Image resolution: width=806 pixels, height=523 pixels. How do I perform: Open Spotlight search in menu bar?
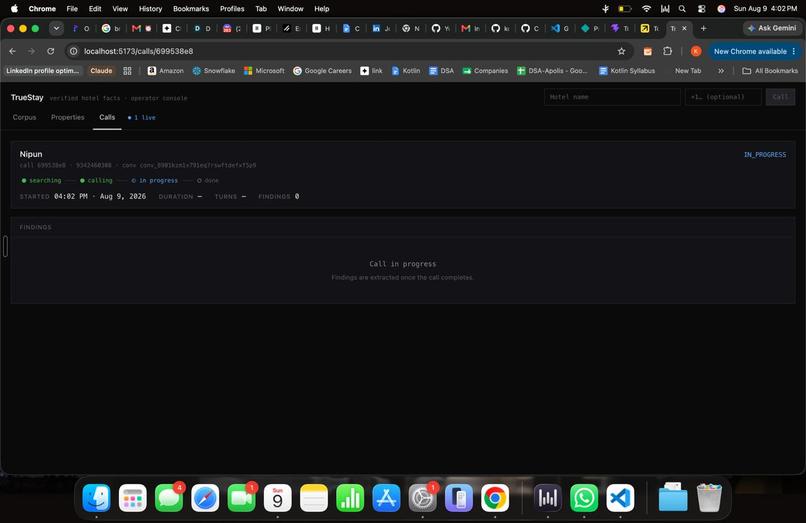pos(682,9)
